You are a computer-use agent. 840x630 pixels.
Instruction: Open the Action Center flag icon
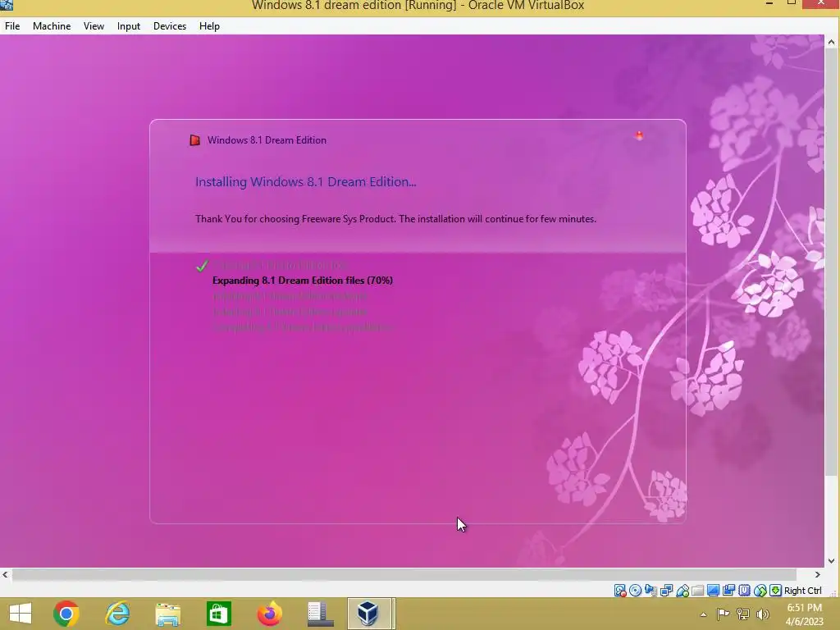tap(723, 614)
